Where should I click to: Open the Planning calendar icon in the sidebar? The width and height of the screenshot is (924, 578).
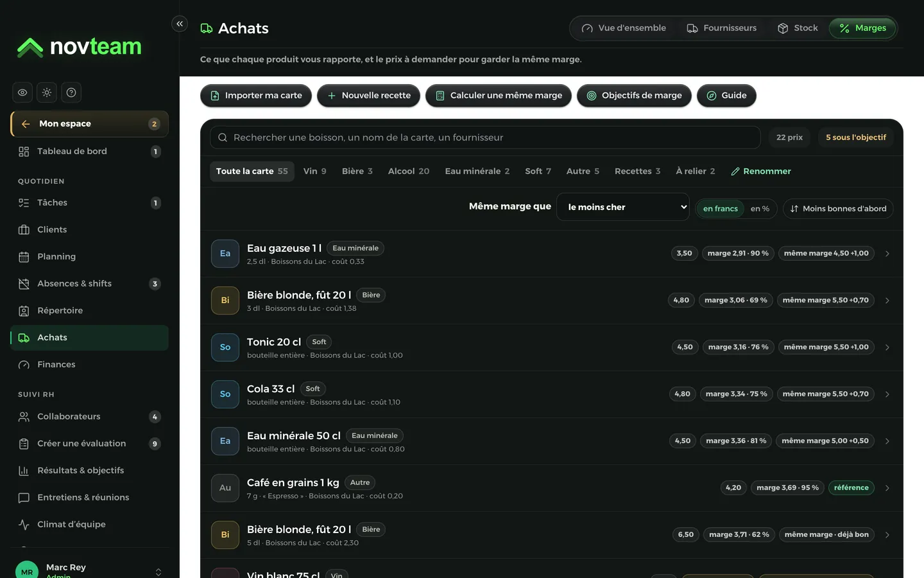click(x=24, y=257)
